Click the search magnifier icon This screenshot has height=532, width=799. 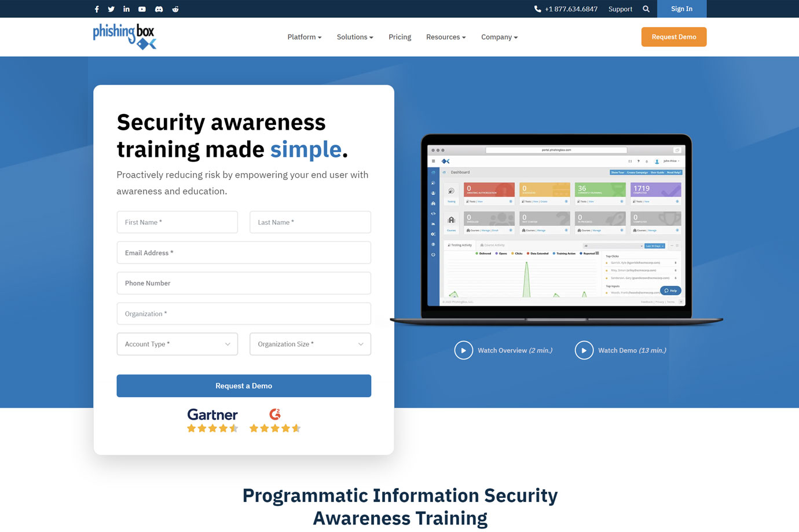[x=646, y=9]
